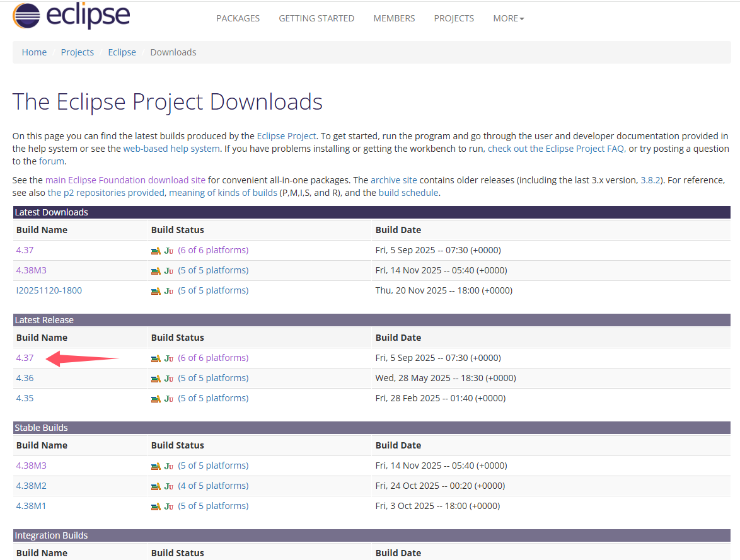Click the date 'Fri, 24 Oct 2025 -- 00:20 (+0000)'
This screenshot has height=560, width=740.
click(x=440, y=486)
